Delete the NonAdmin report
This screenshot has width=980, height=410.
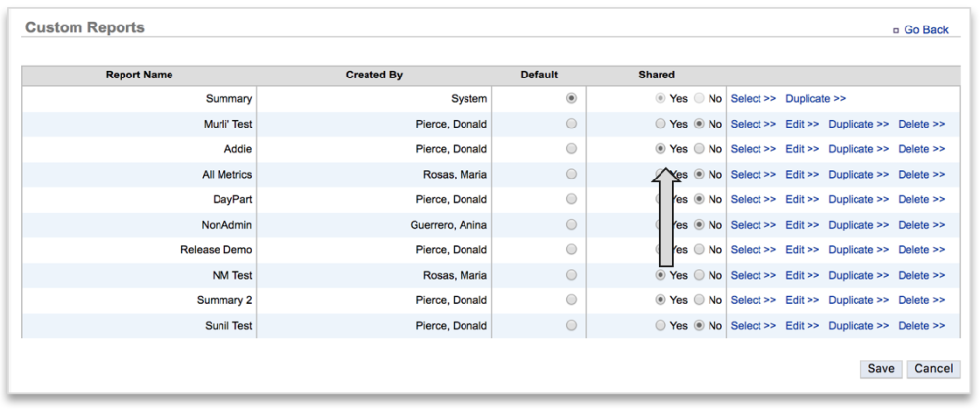point(920,225)
